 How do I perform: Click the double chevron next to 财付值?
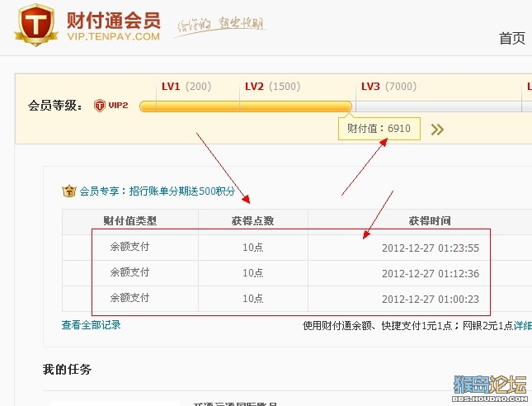(437, 130)
